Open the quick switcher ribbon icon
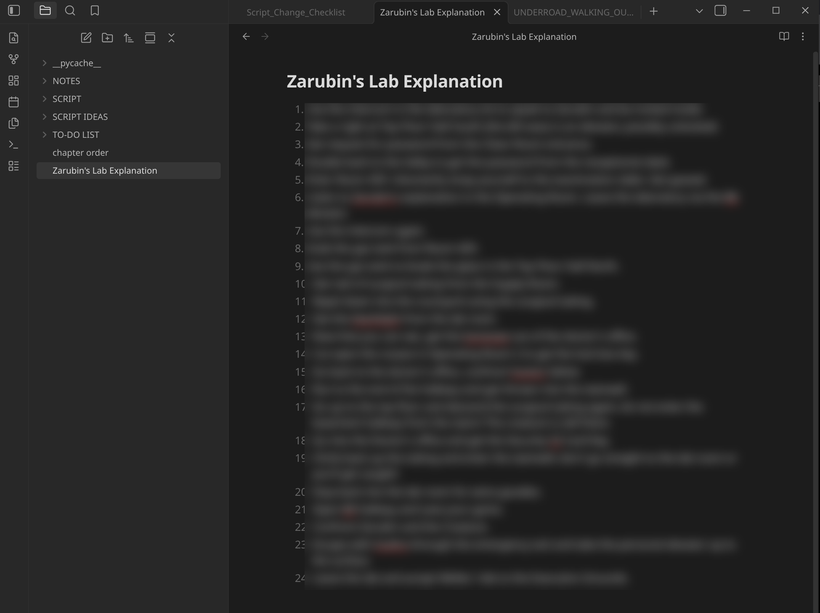Viewport: 820px width, 613px height. click(14, 38)
